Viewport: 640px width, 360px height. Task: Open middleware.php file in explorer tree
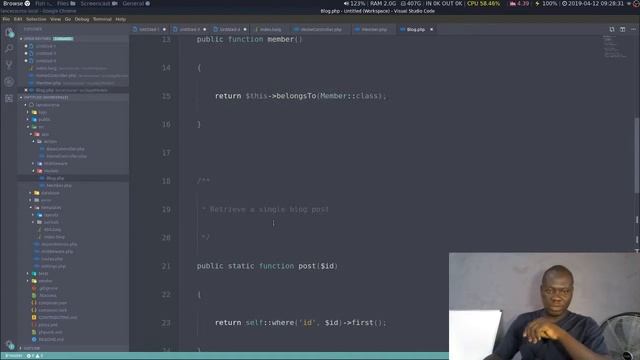[57, 251]
